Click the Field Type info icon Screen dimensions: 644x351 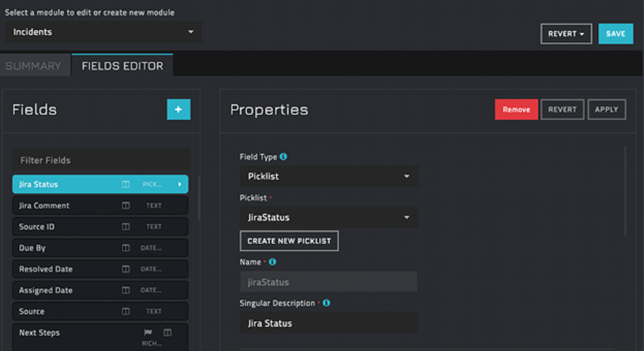coord(283,157)
